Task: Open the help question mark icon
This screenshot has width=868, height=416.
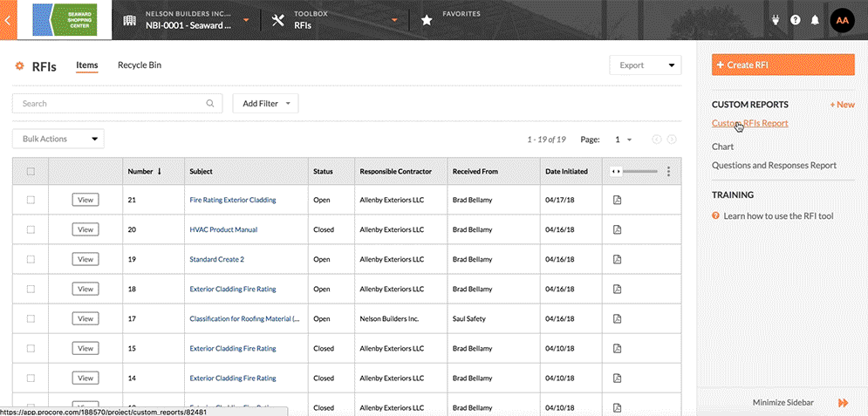Action: [x=795, y=20]
